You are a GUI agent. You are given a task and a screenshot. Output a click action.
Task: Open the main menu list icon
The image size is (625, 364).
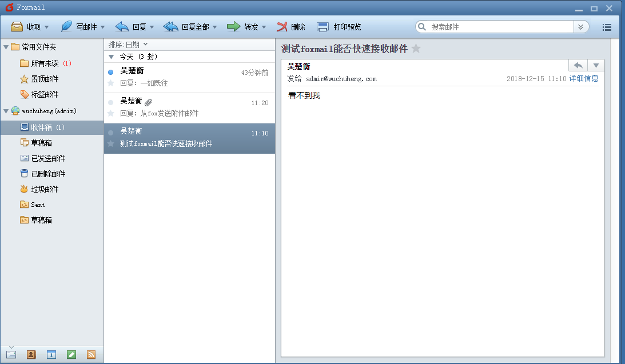[607, 27]
